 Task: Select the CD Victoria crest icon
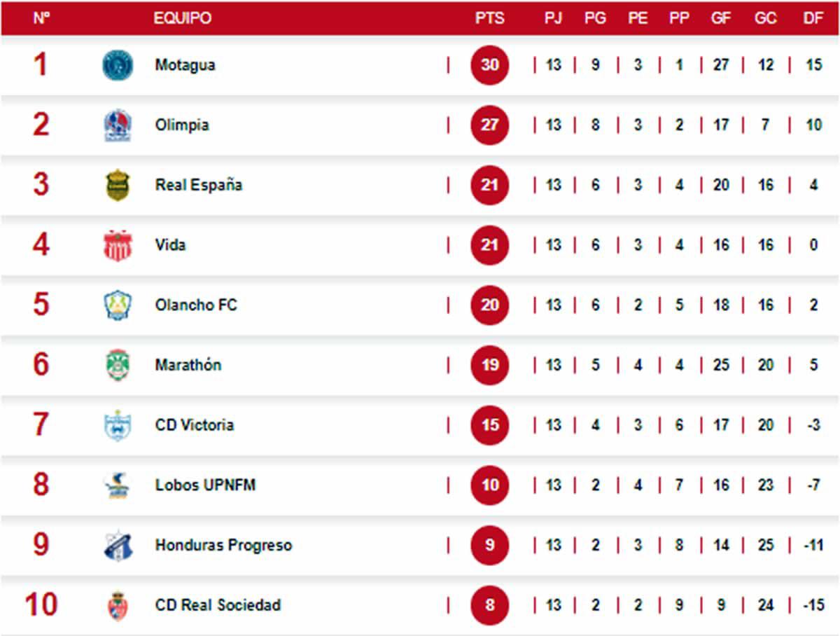[118, 425]
